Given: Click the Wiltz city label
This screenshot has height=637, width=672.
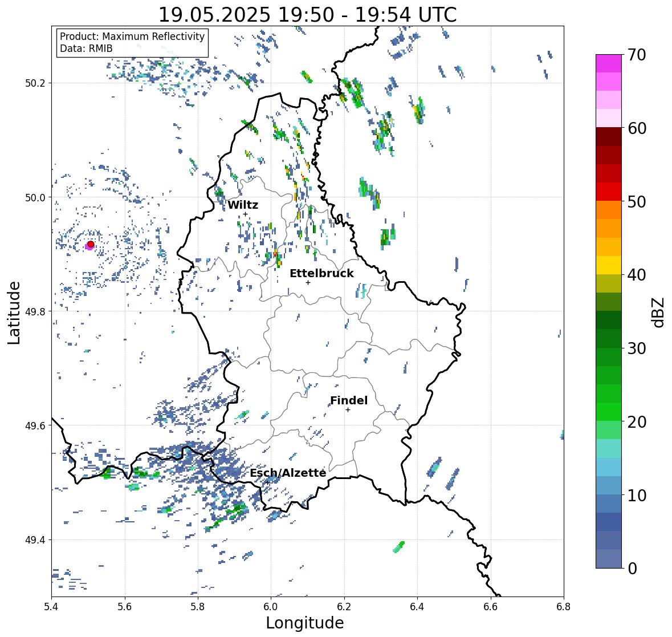Looking at the screenshot, I should click(243, 205).
